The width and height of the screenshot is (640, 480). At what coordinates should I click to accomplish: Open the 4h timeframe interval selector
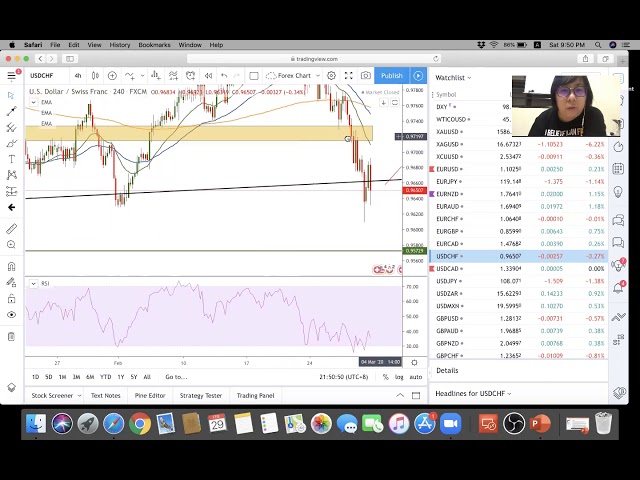(78, 76)
